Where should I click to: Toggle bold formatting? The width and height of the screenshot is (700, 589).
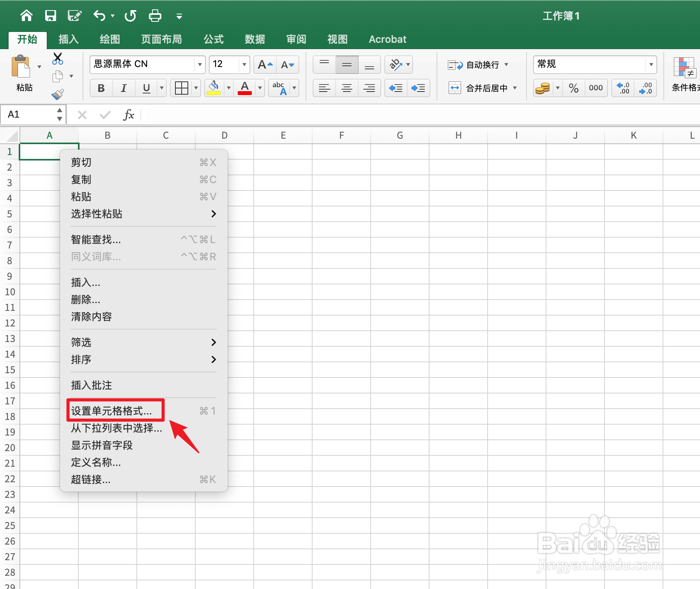101,88
